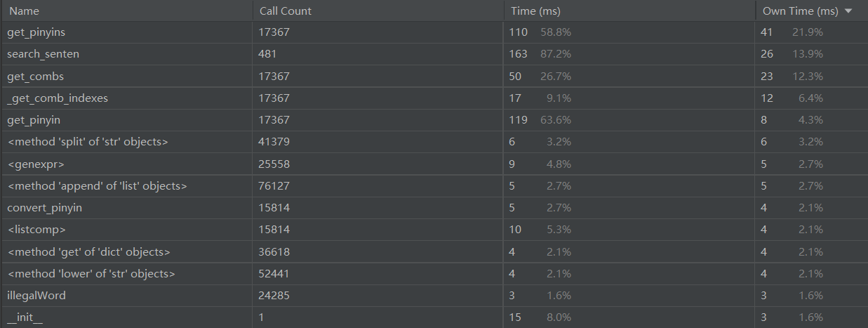Image resolution: width=868 pixels, height=328 pixels.
Task: Select the get_pinyins function row
Action: pyautogui.click(x=36, y=32)
